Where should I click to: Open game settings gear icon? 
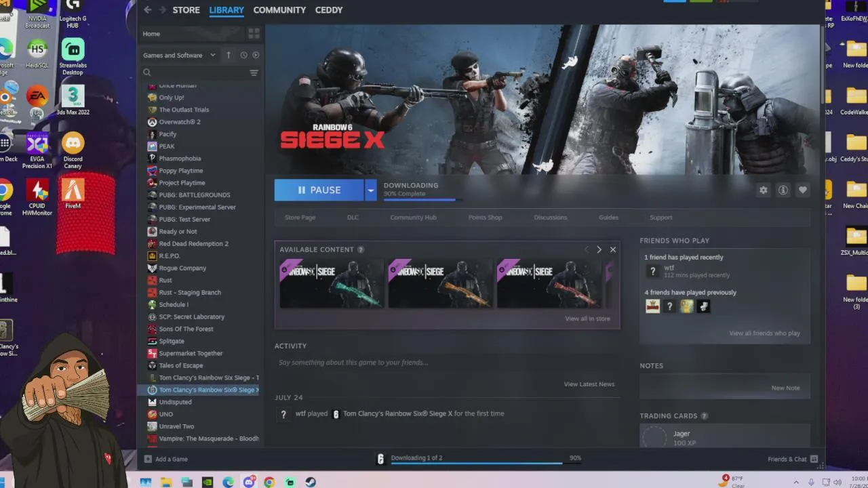[763, 190]
